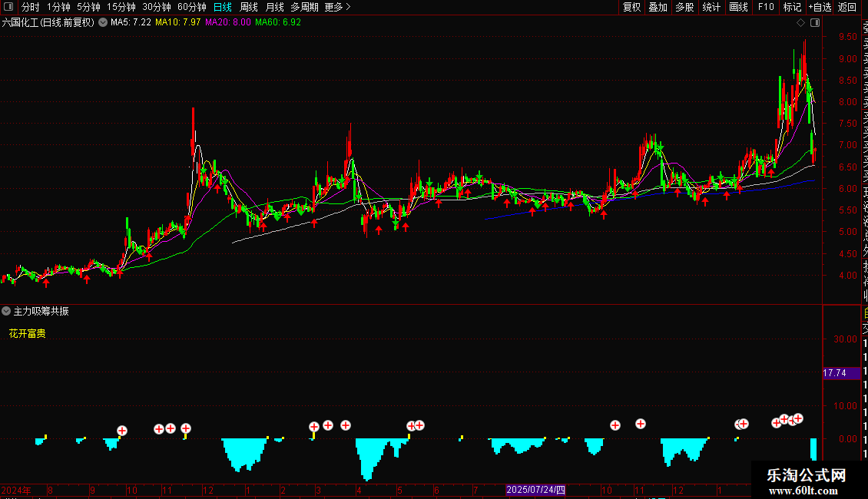868x499 pixels.
Task: Select the 日线 daily tab
Action: [x=223, y=7]
